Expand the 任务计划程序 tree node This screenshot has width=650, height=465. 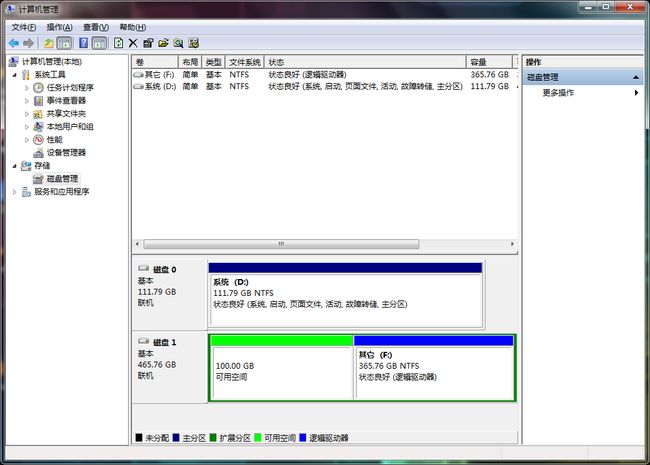(x=27, y=88)
